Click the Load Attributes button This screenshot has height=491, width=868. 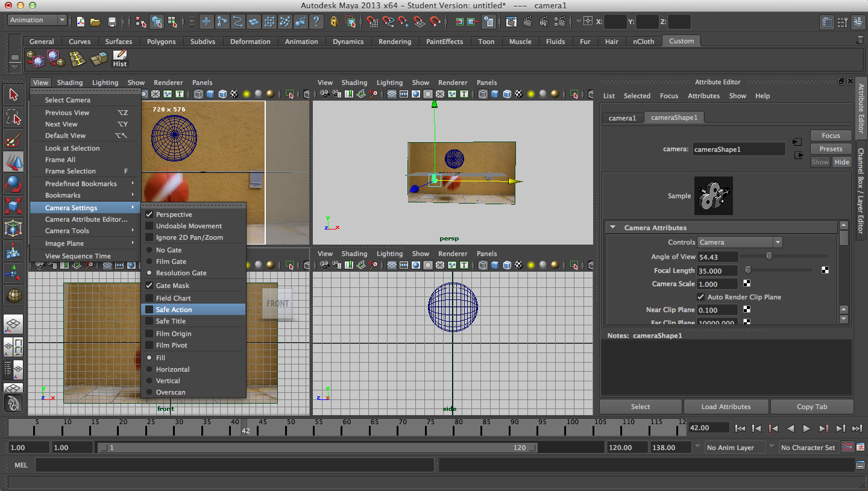click(726, 407)
